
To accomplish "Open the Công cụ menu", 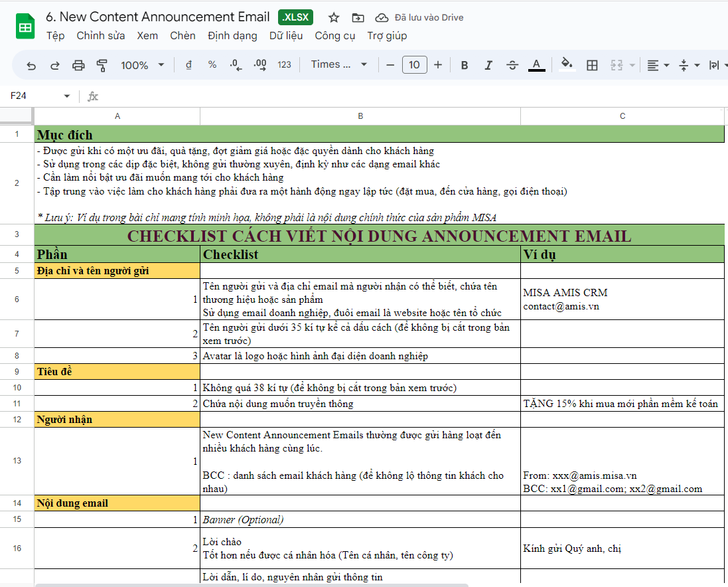I will [x=334, y=36].
